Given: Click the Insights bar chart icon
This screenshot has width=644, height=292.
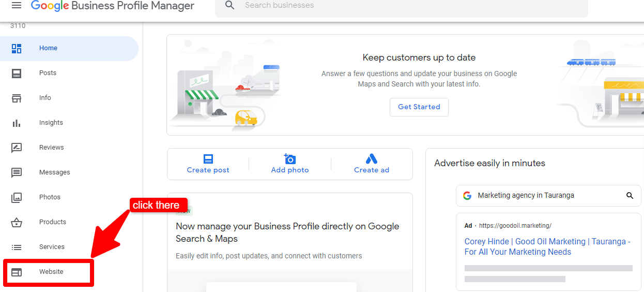Looking at the screenshot, I should click(x=17, y=123).
